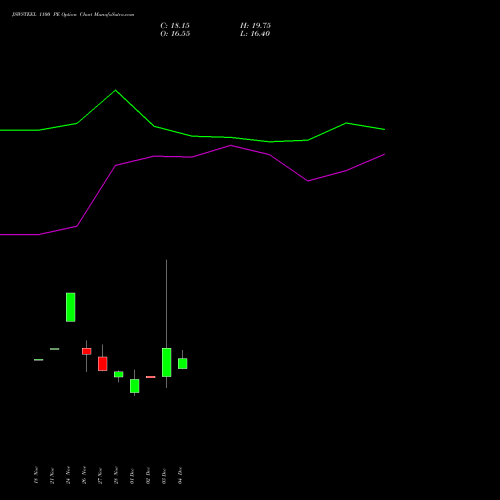Click the green 04 Dec candle body
The width and height of the screenshot is (500, 500).
[x=183, y=364]
